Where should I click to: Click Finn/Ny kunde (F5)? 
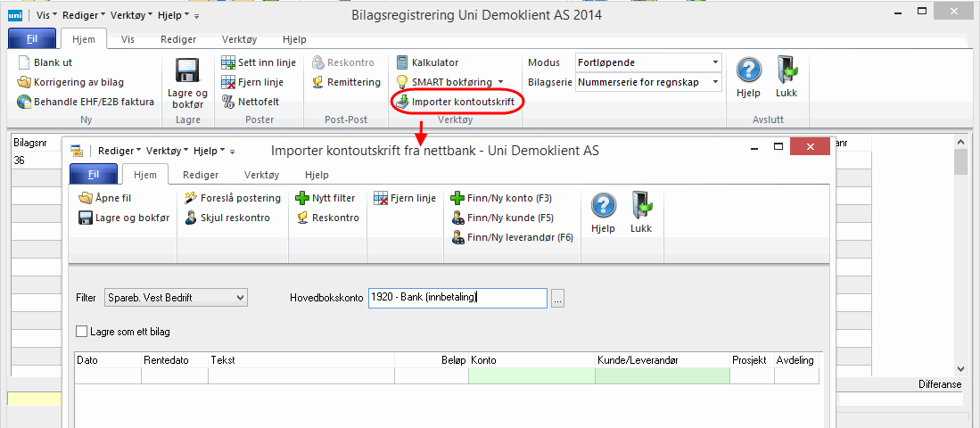click(x=502, y=218)
